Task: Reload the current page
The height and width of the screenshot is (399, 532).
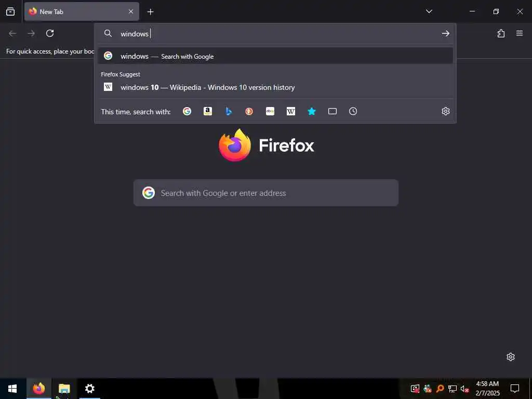Action: [x=50, y=33]
